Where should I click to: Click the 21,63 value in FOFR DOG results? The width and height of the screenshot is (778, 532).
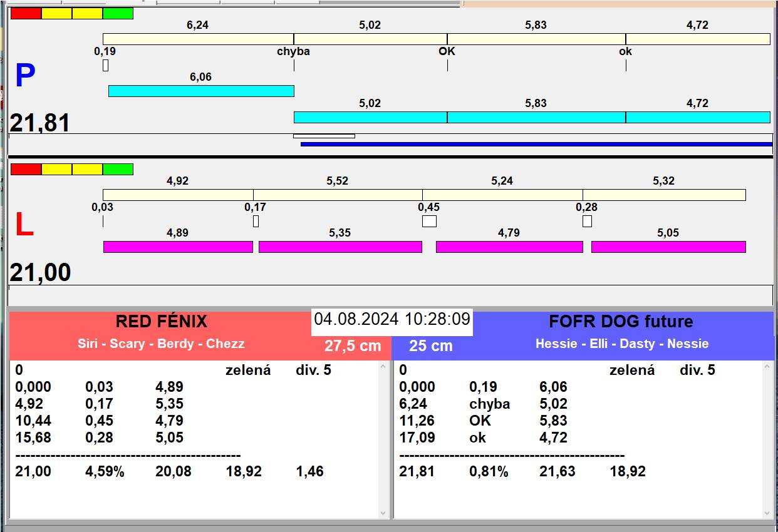[558, 472]
